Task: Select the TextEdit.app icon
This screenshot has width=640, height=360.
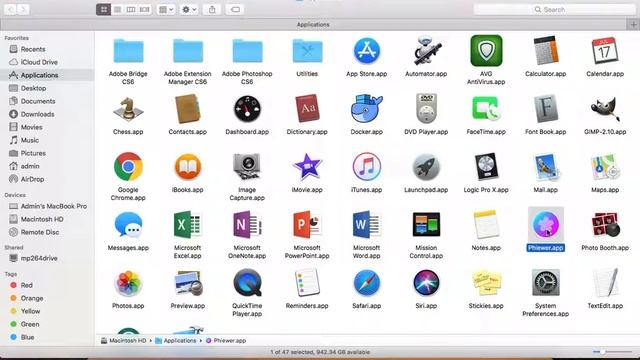Action: pos(605,282)
